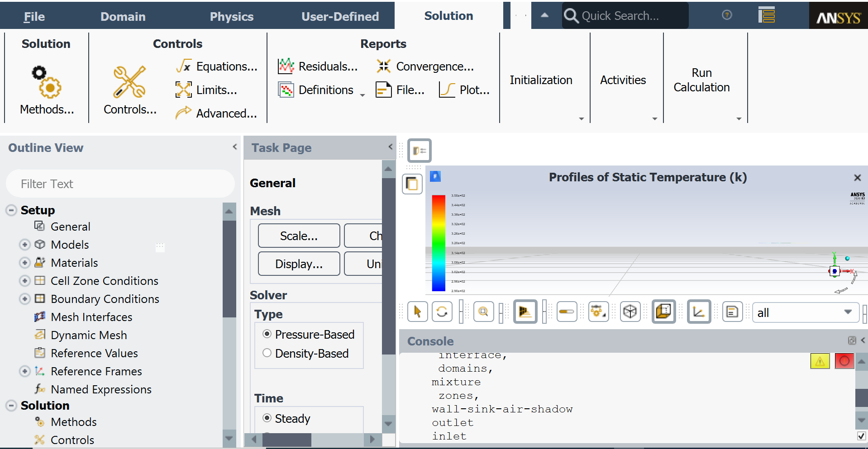Click the select pointer tool in graphics toolbar
The width and height of the screenshot is (868, 449).
(x=417, y=312)
